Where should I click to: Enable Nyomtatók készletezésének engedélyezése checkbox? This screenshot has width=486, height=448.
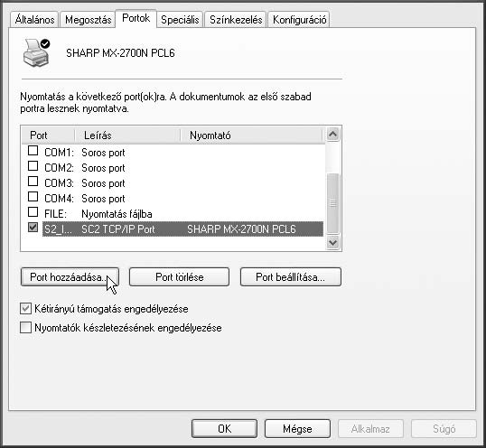click(25, 328)
